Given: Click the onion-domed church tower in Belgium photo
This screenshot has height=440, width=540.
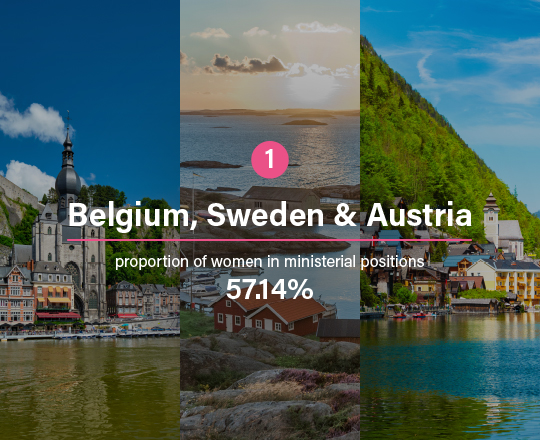Looking at the screenshot, I should 68,174.
